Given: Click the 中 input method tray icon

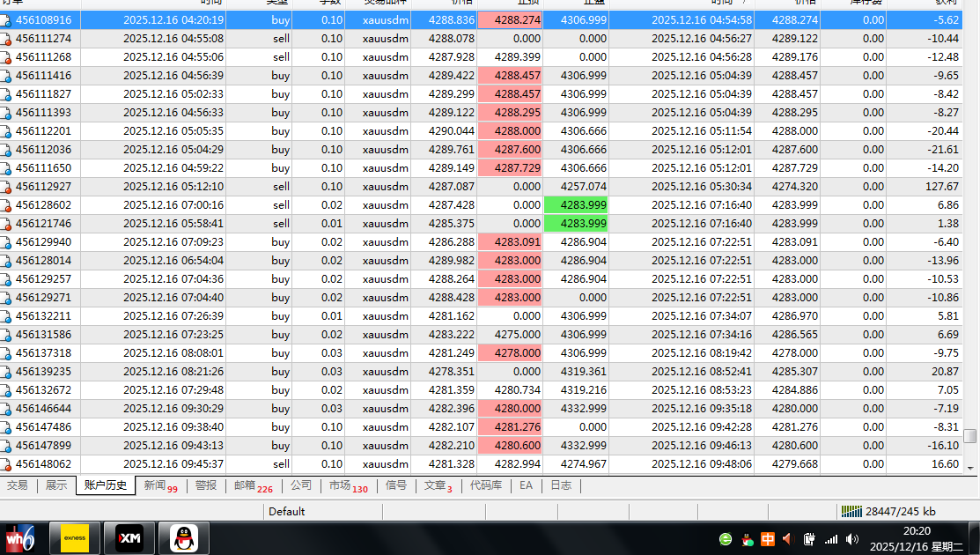Looking at the screenshot, I should coord(767,538).
